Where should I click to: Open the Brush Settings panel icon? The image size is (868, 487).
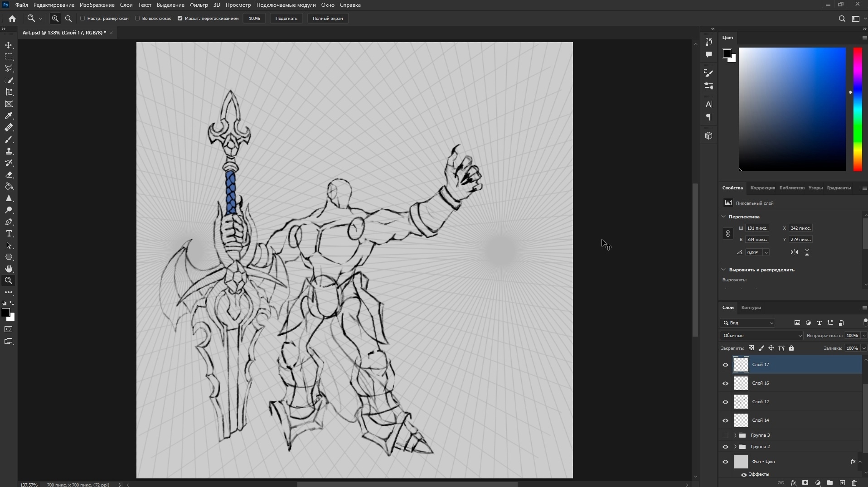[709, 72]
